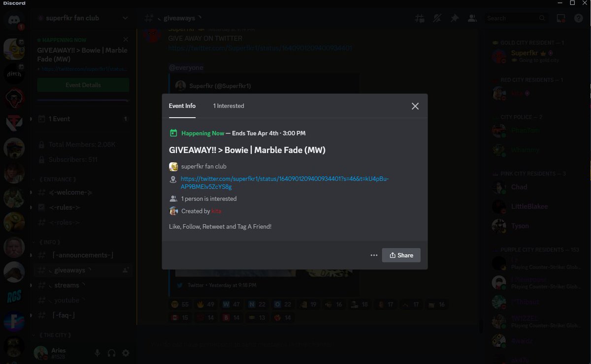Open the three-dot more options menu
591x364 pixels.
coord(374,255)
